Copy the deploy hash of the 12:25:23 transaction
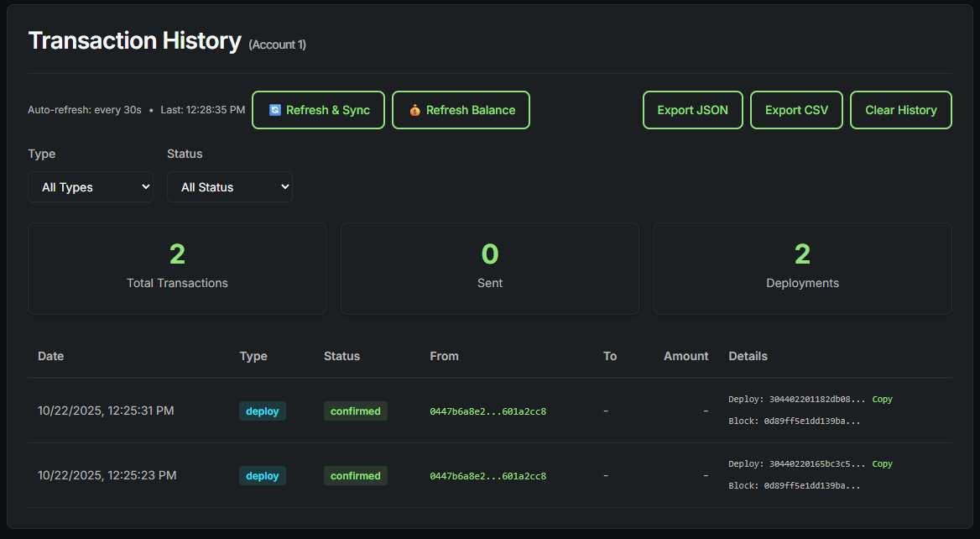The image size is (980, 539). [882, 463]
